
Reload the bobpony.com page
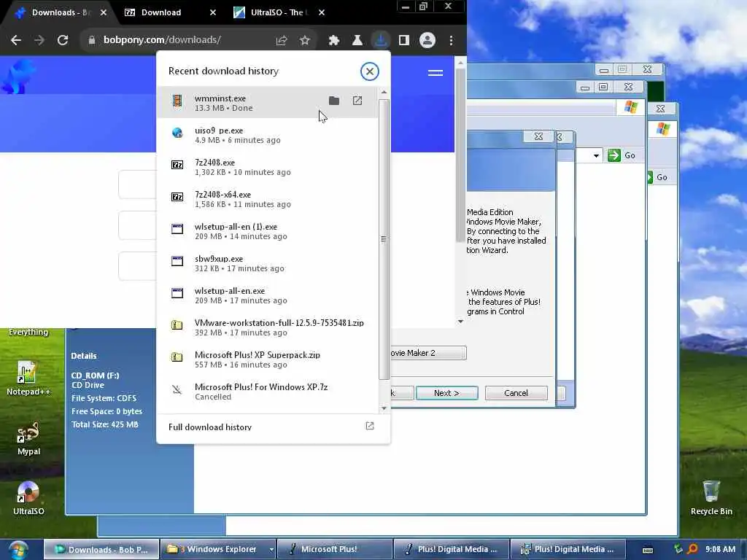63,41
